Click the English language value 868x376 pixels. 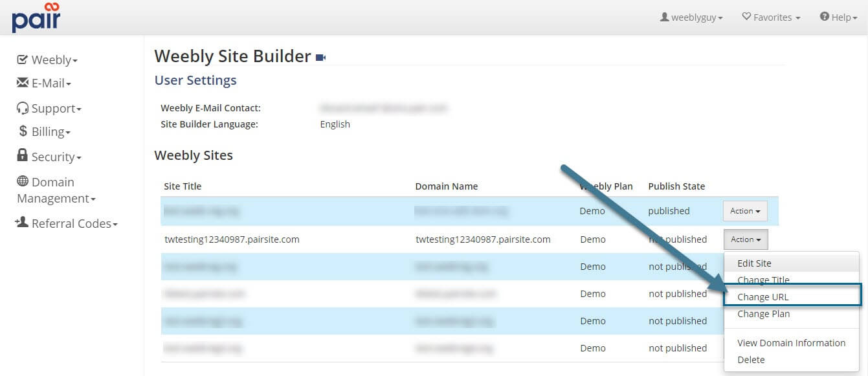tap(335, 124)
